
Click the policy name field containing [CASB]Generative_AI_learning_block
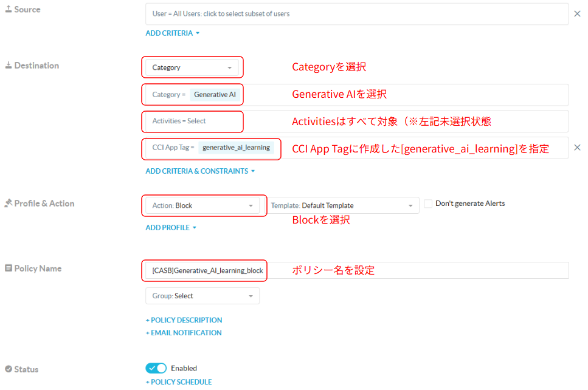(204, 270)
